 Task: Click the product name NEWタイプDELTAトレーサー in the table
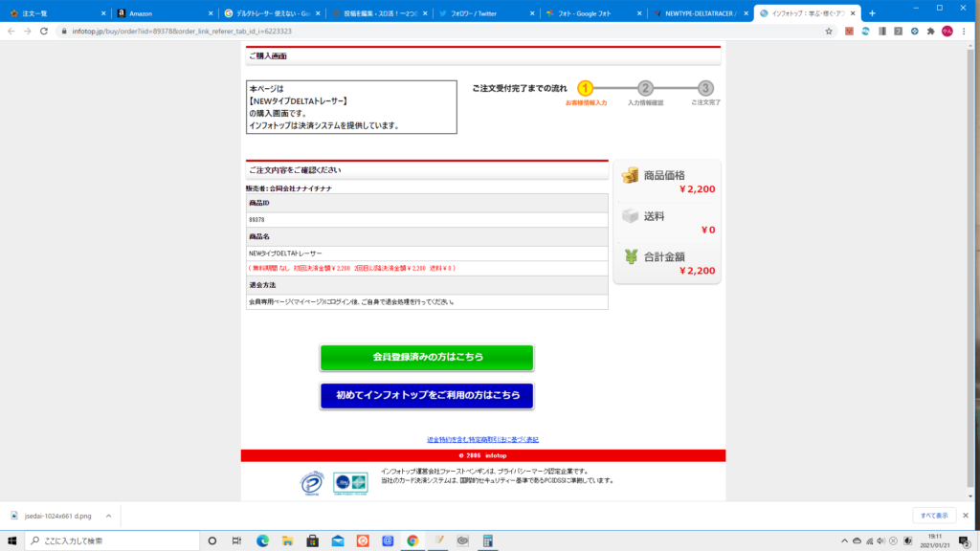(x=285, y=253)
